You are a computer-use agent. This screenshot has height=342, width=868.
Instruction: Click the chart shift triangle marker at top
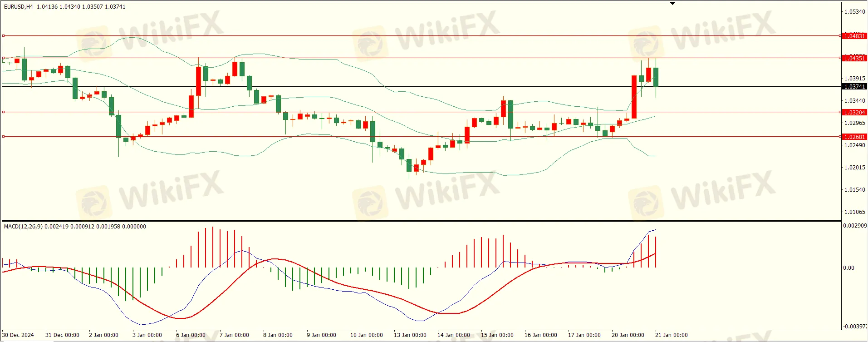coord(673,4)
